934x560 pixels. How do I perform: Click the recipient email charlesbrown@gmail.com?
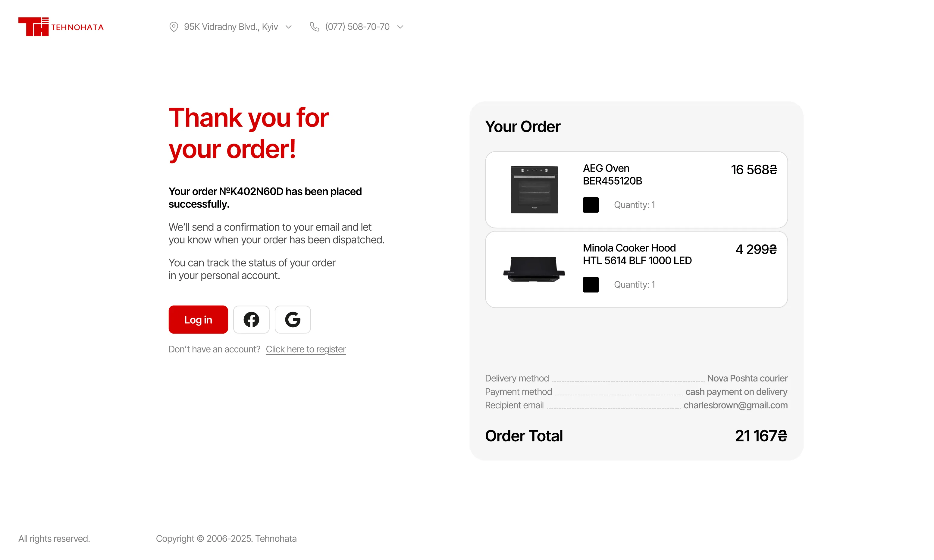735,405
